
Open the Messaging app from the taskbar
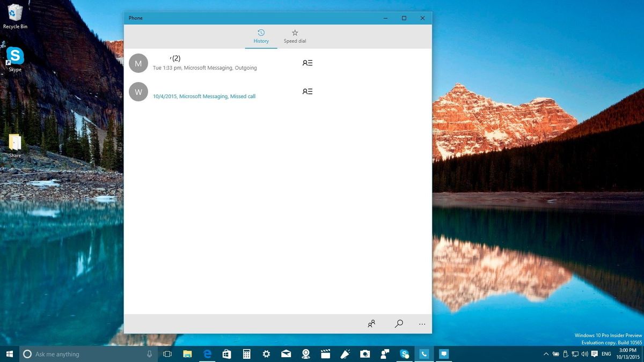(x=443, y=354)
